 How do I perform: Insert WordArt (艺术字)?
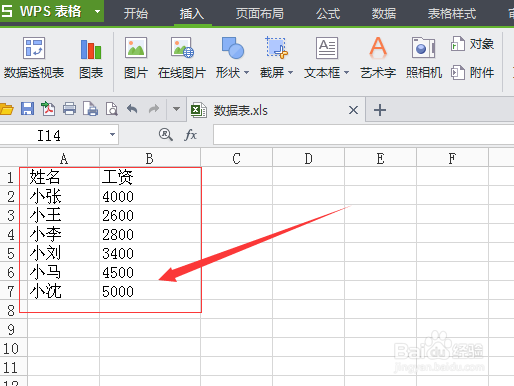pos(378,58)
